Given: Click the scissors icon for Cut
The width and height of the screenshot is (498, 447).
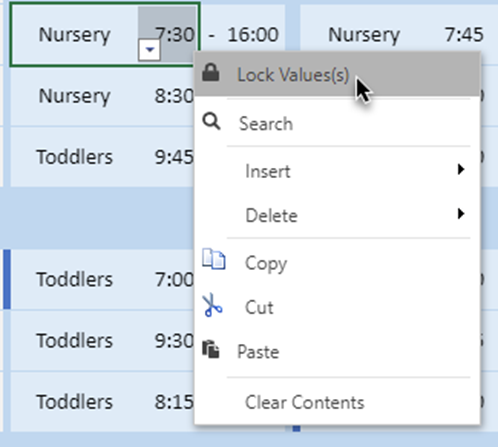Looking at the screenshot, I should point(212,305).
